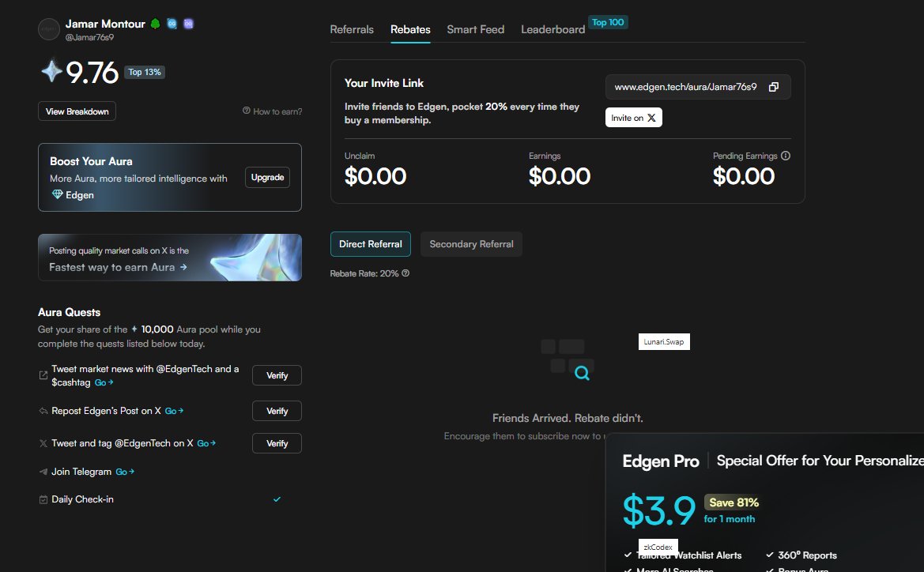Click the Aura Quests heading
Screen dimensions: 924x572
coord(69,312)
